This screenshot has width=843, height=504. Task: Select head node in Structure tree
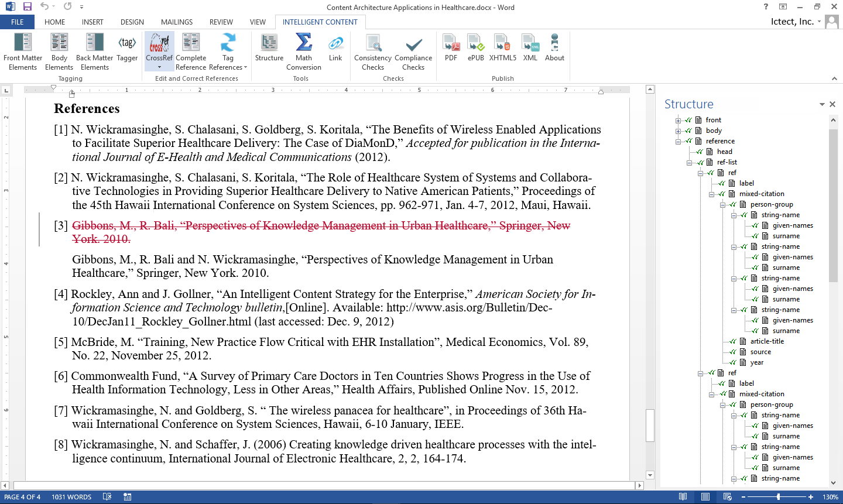[x=725, y=152]
